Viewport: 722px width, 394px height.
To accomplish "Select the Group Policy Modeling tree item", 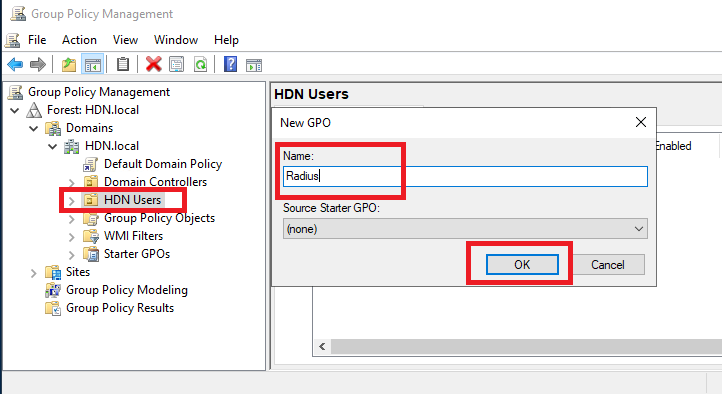I will 127,290.
